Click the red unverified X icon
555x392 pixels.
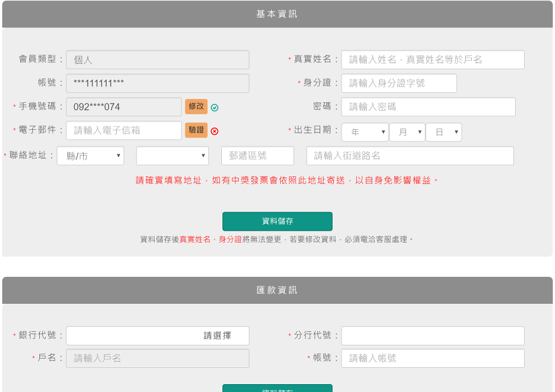215,131
